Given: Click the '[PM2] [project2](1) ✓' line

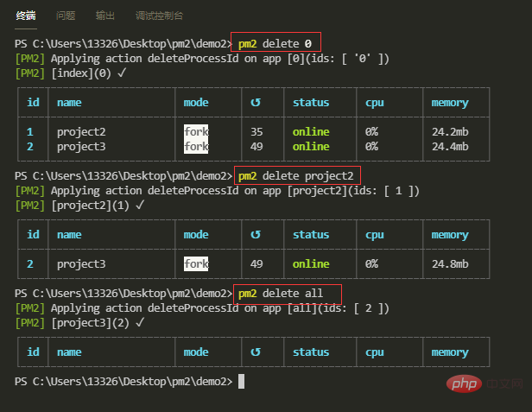Looking at the screenshot, I should [x=80, y=206].
